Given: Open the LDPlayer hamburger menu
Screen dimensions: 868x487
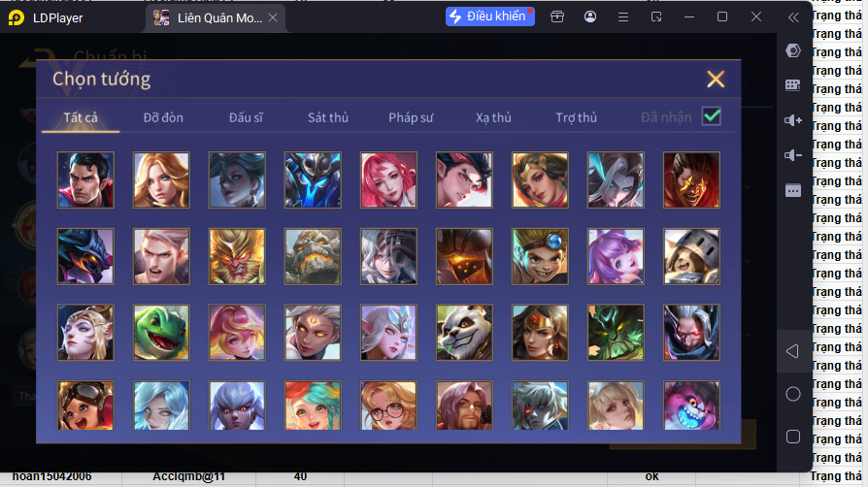Looking at the screenshot, I should tap(623, 17).
